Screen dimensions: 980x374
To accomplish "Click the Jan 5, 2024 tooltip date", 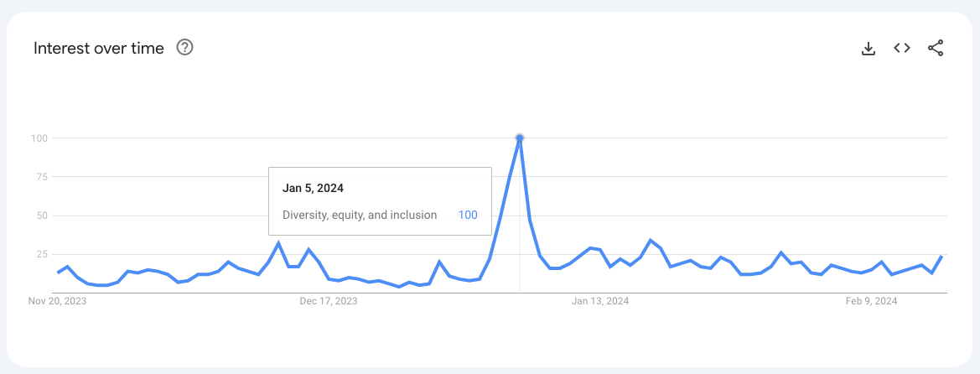I will click(314, 188).
